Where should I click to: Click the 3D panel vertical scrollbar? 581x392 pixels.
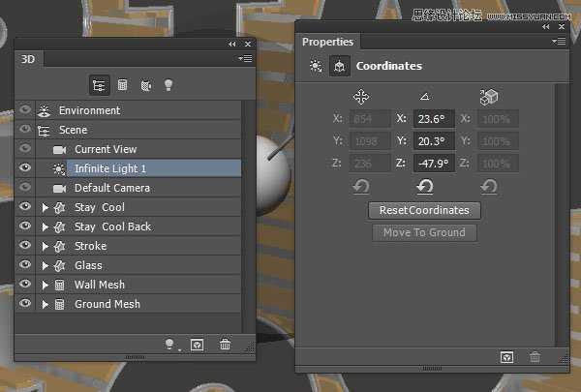coord(248,217)
